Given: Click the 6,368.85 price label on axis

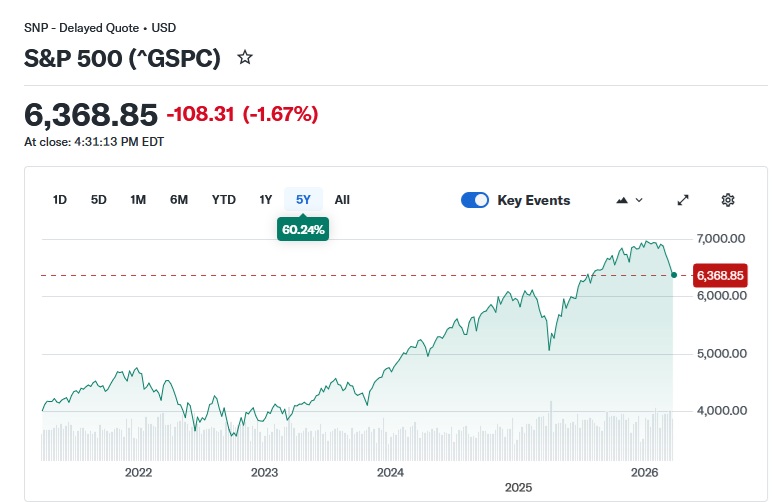Looking at the screenshot, I should pyautogui.click(x=720, y=275).
